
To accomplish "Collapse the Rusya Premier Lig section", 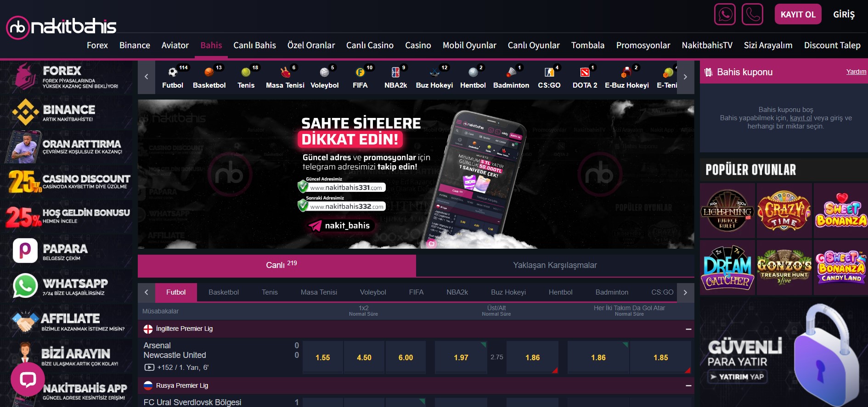I will [688, 386].
